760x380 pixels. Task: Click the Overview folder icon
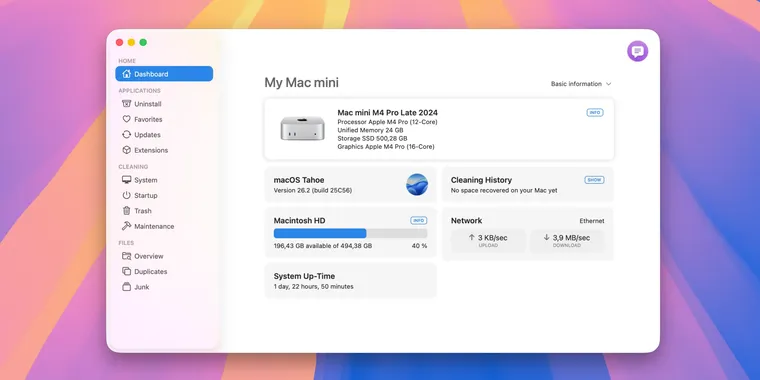(127, 256)
